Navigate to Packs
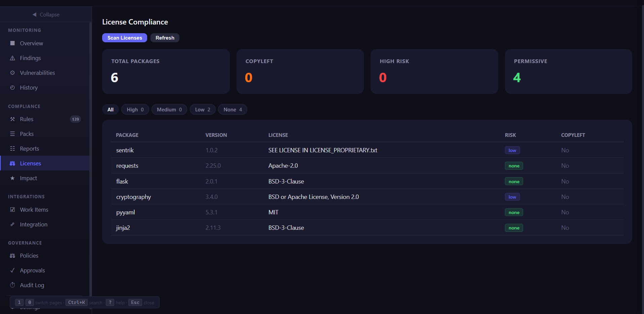Screen dimensions: 644x314 pyautogui.click(x=45, y=134)
